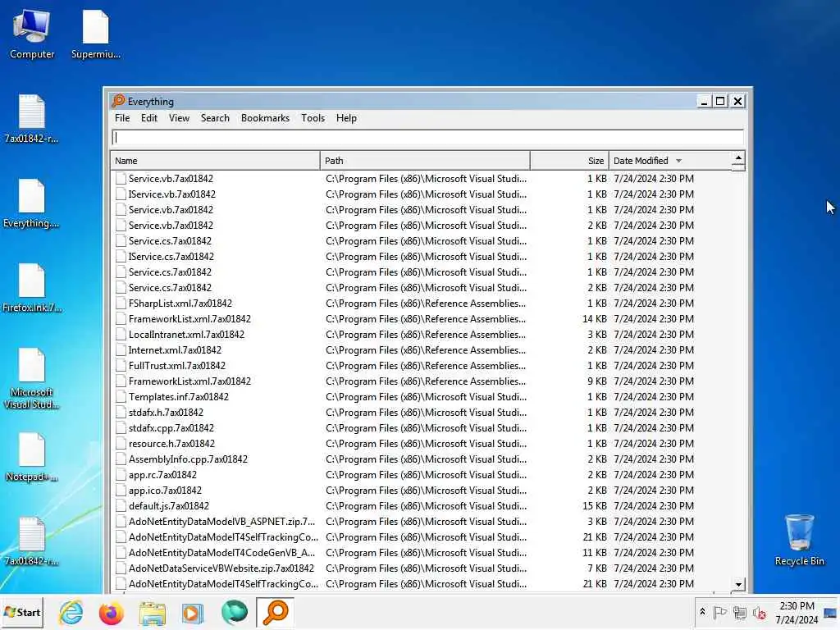Click the Everything taskbar button
Screen dimensions: 840x630
coord(276,612)
